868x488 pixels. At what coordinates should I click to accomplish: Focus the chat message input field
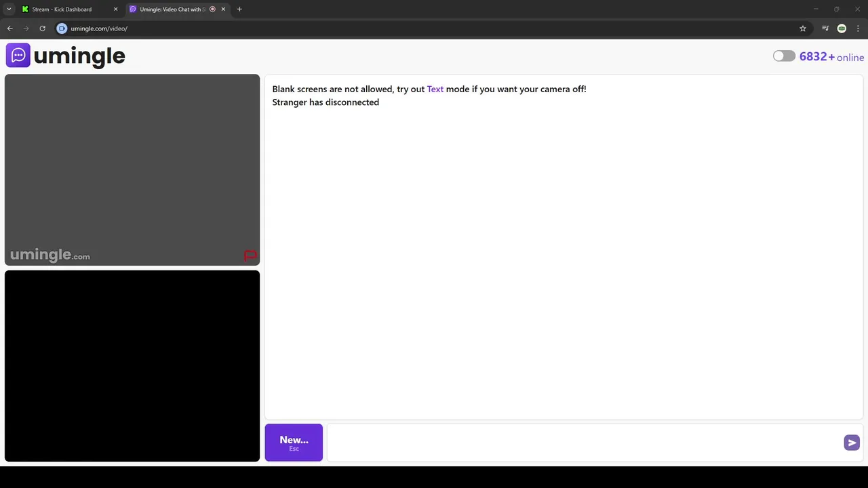[585, 443]
